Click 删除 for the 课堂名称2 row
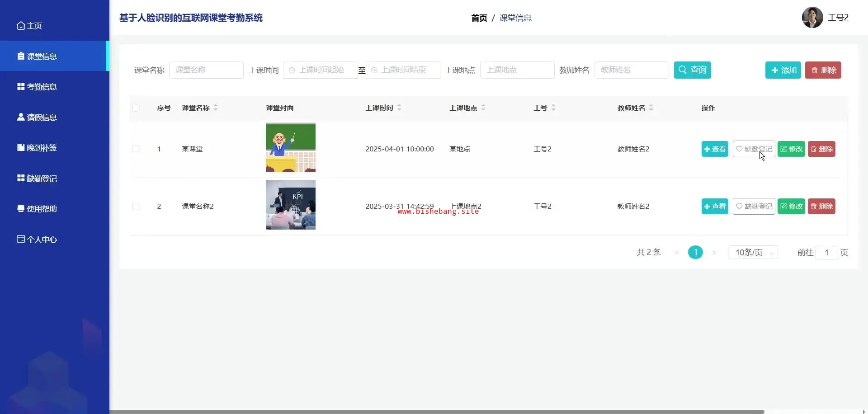This screenshot has width=868, height=414. click(x=821, y=207)
